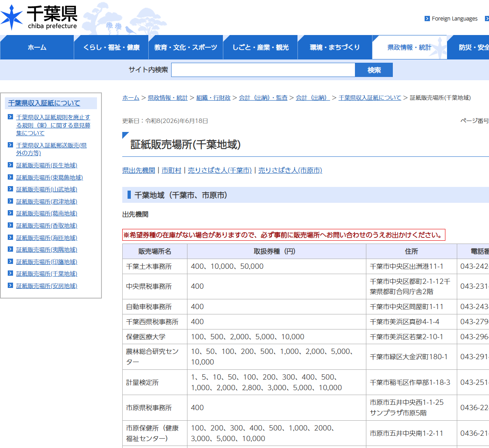This screenshot has height=448, width=489.
Task: Open sidebar heading 千葉県収入証紙について
Action: click(x=44, y=103)
